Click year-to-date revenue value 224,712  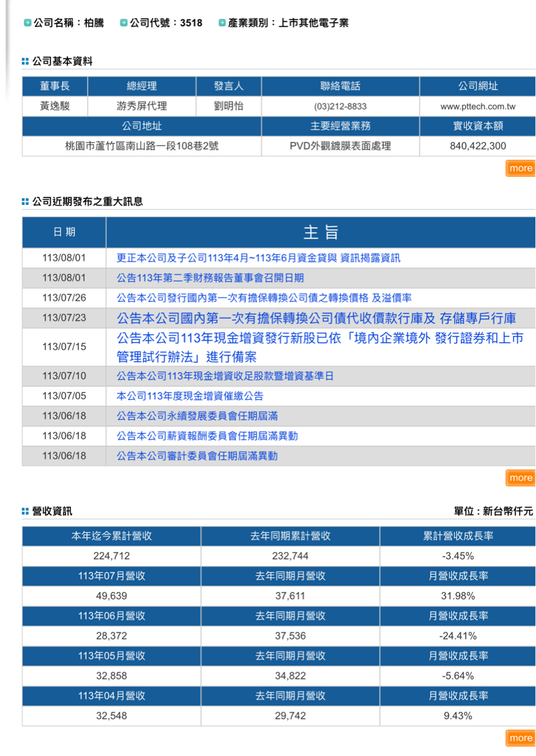[112, 556]
